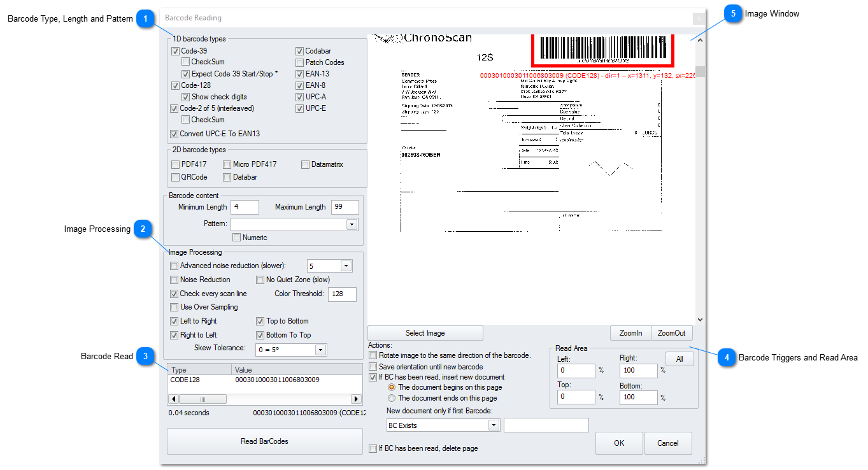Screen dimensions: 868x470
Task: Toggle Datamatrix barcode recognition
Action: pyautogui.click(x=305, y=164)
